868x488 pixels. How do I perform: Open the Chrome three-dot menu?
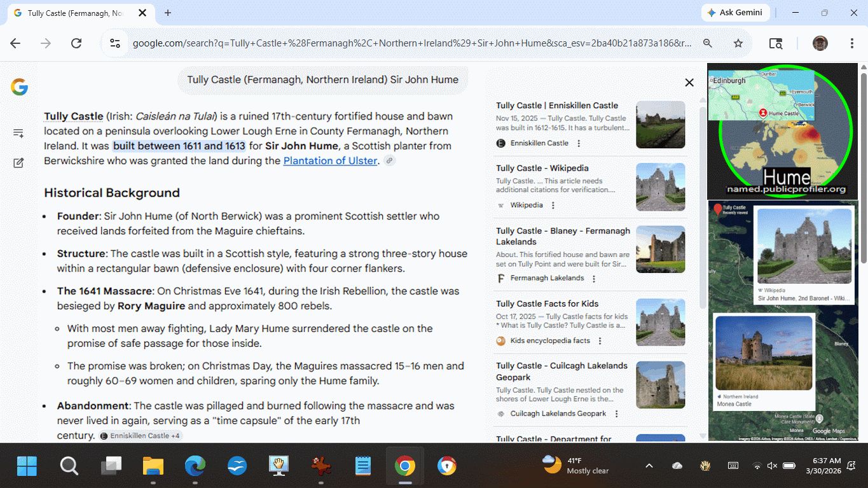(x=851, y=43)
